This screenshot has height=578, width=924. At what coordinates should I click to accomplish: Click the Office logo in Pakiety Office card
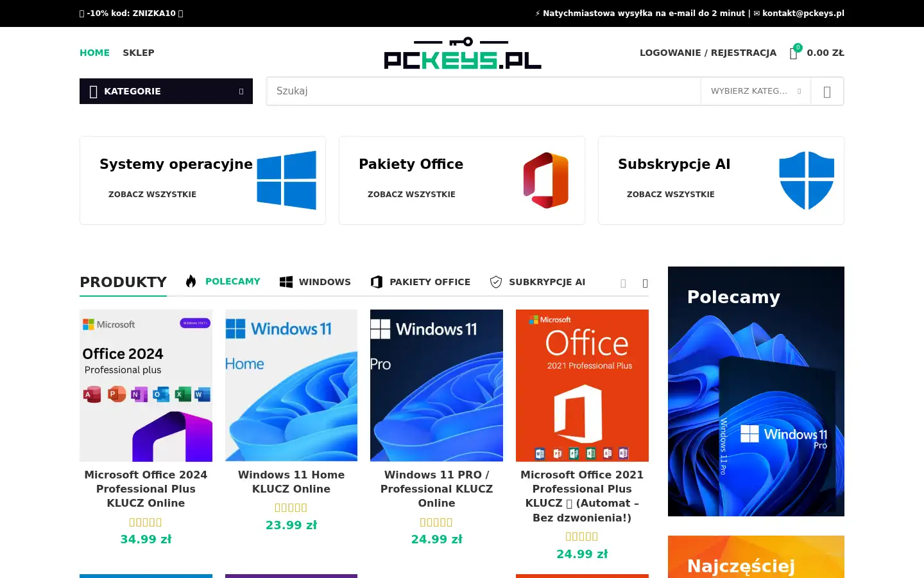click(546, 180)
